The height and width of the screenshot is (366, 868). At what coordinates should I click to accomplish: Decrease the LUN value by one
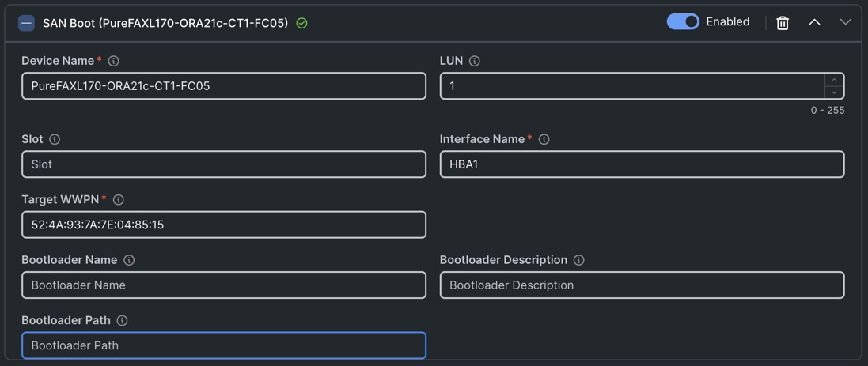click(x=833, y=92)
